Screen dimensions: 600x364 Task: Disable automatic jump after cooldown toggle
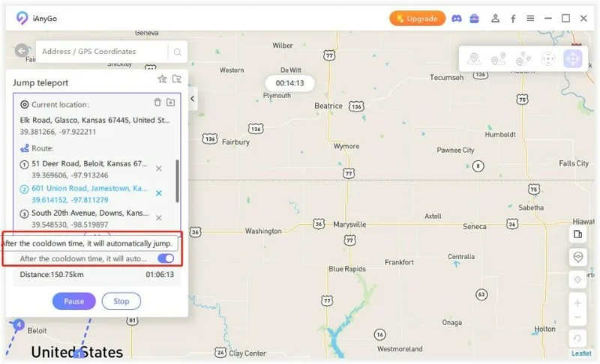166,258
